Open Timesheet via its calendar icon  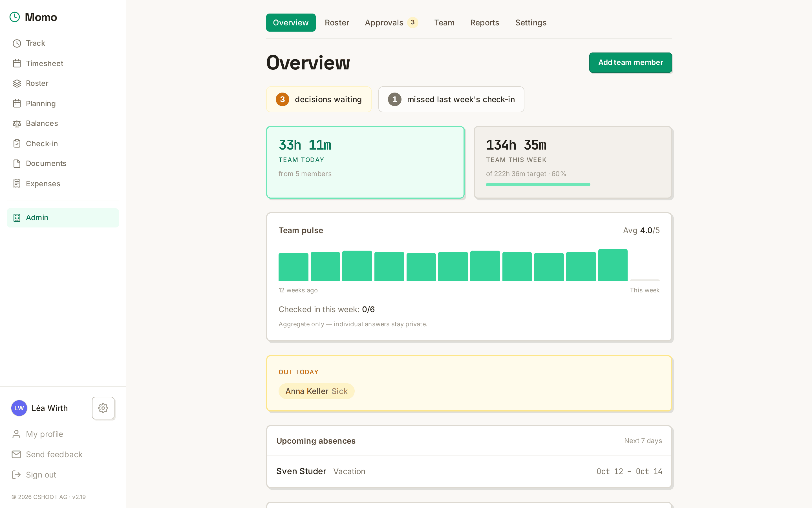click(17, 63)
